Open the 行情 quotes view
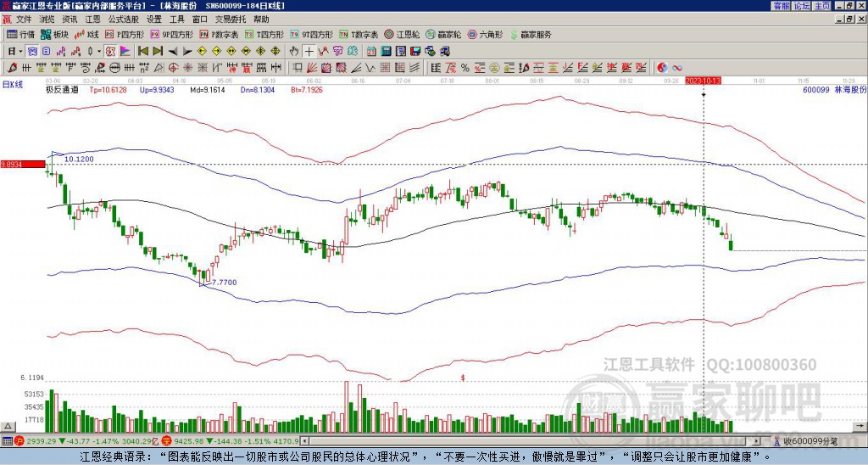The image size is (868, 465). pos(20,34)
